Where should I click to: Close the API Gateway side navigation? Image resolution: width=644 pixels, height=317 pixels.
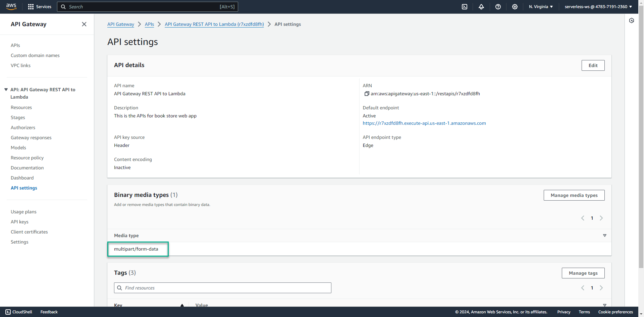click(84, 24)
